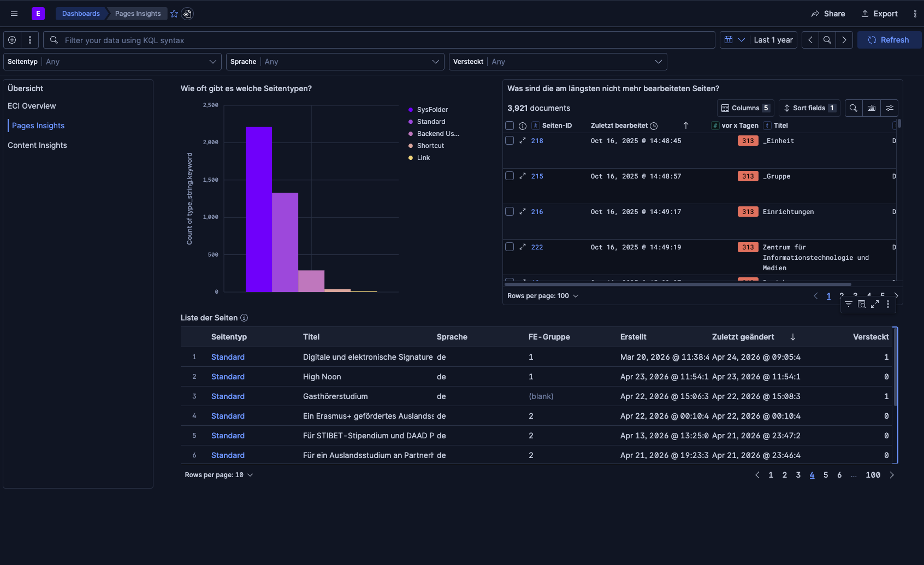Image resolution: width=924 pixels, height=565 pixels.
Task: Click ascending sort arrow on Zuletzt bearbeitet
Action: coord(686,126)
